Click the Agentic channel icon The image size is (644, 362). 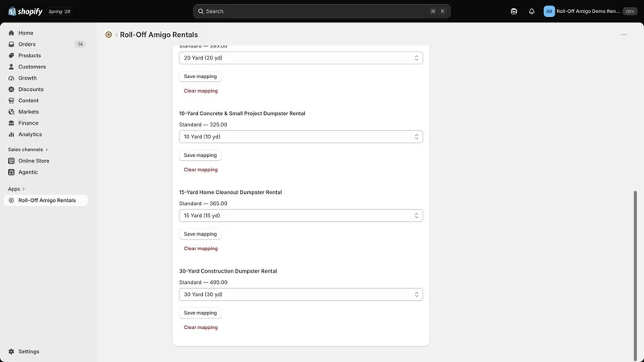[11, 172]
